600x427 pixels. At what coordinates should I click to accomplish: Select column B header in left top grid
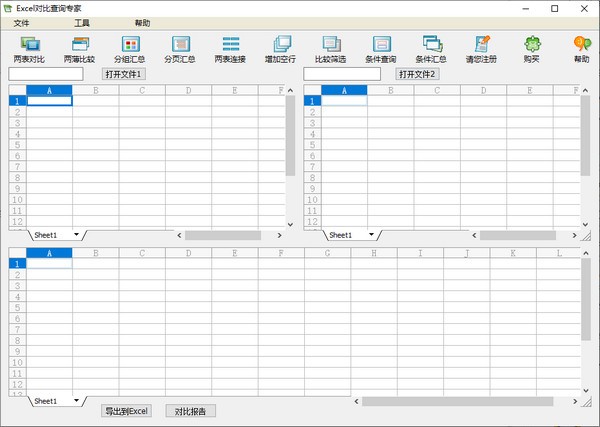pos(96,90)
